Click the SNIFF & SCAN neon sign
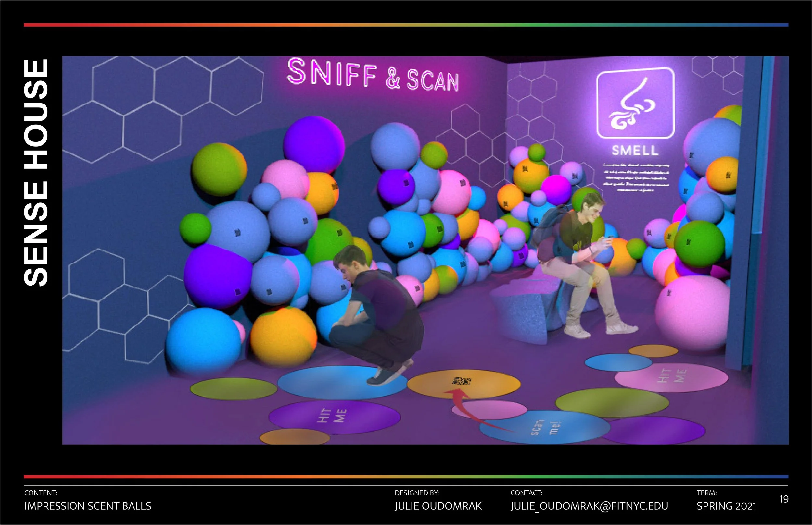This screenshot has width=812, height=525. coord(373,75)
